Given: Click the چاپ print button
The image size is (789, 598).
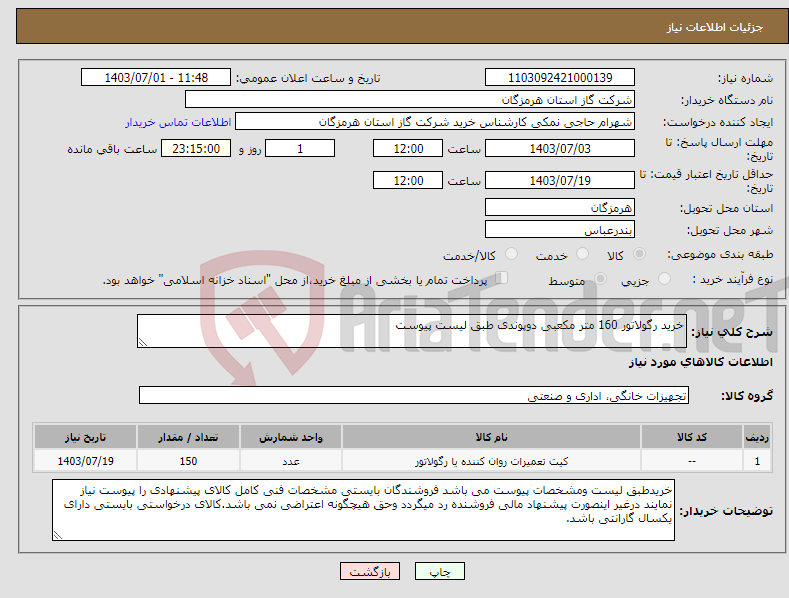Looking at the screenshot, I should (x=440, y=571).
